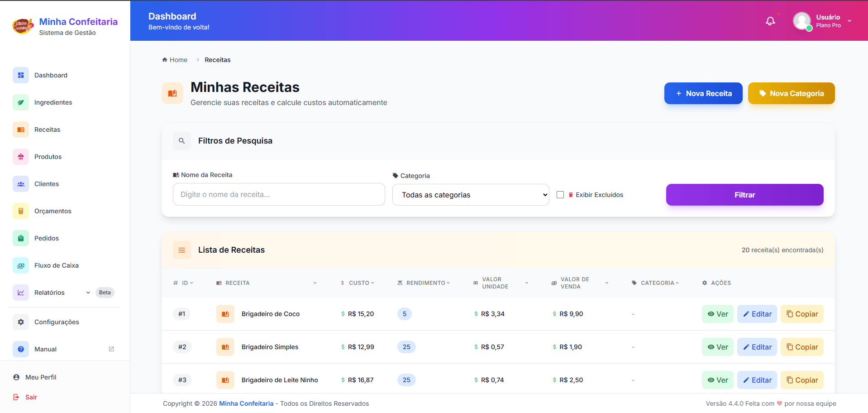Click the Ingredientes leaf icon in sidebar
This screenshot has width=868, height=413.
pyautogui.click(x=21, y=102)
